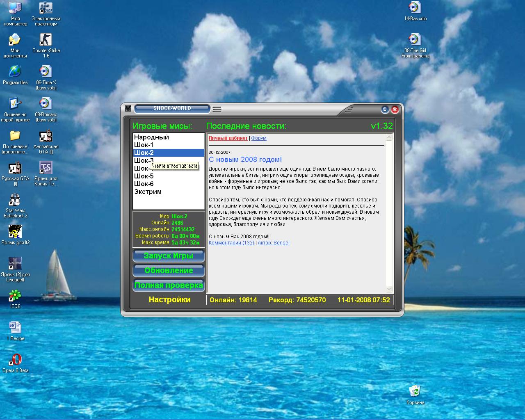This screenshot has width=525, height=420.
Task: Click the news panel scroll down arrow
Action: 389,289
